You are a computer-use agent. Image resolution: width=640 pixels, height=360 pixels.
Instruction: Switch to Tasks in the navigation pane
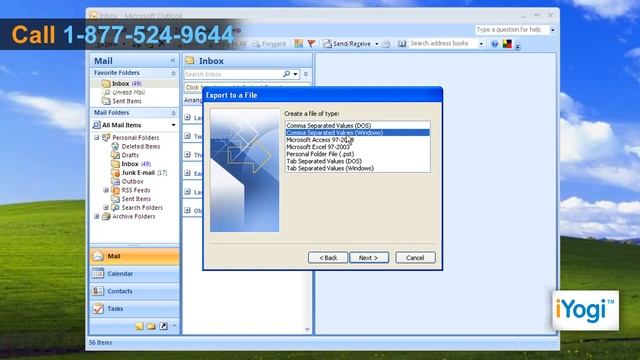[134, 309]
